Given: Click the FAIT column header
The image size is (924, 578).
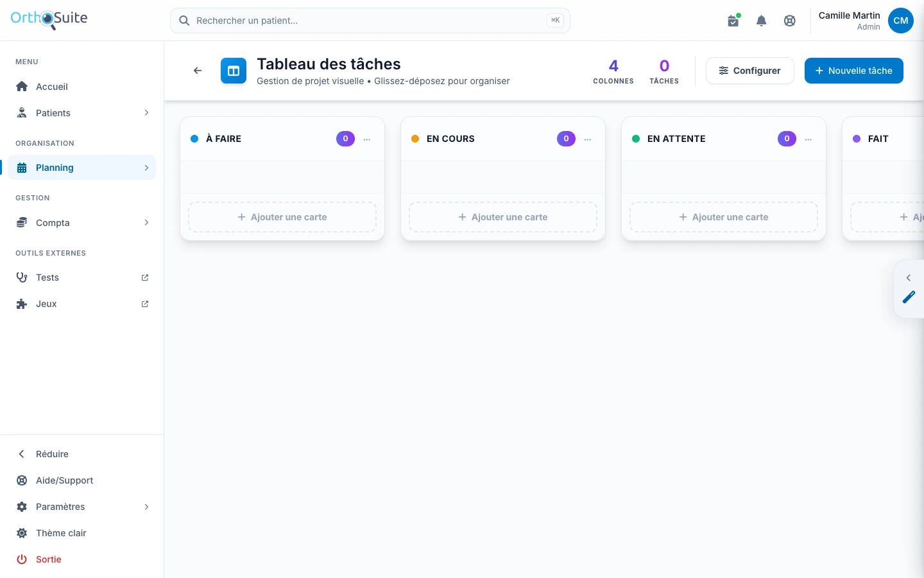Looking at the screenshot, I should tap(878, 139).
